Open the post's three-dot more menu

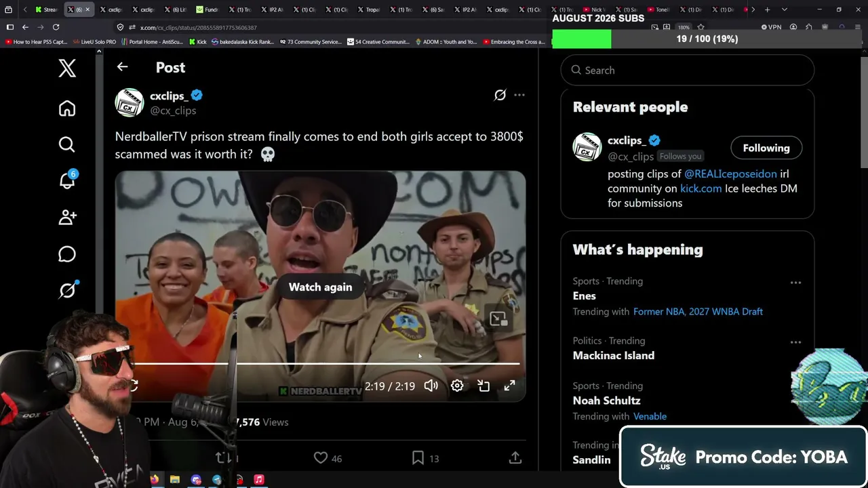(519, 95)
